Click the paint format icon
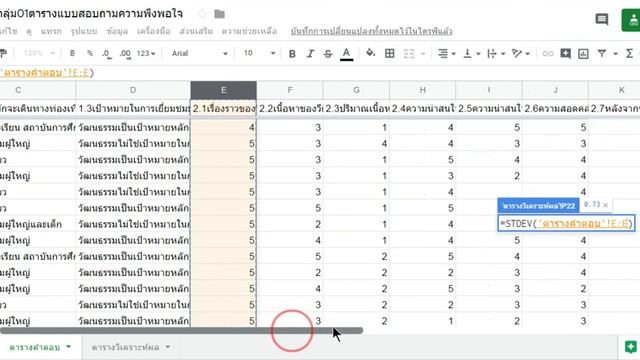The height and width of the screenshot is (360, 640). pos(4,53)
